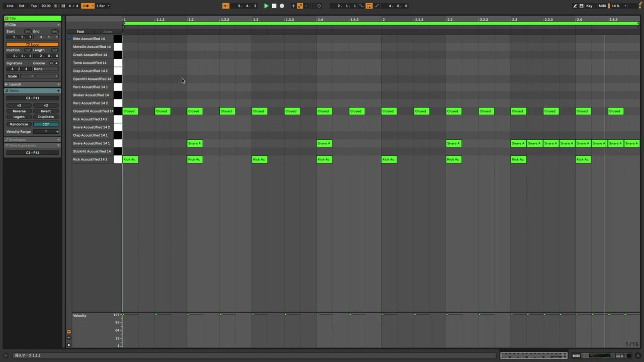The width and height of the screenshot is (644, 362).
Task: Click the transport Stop button
Action: pos(274,6)
